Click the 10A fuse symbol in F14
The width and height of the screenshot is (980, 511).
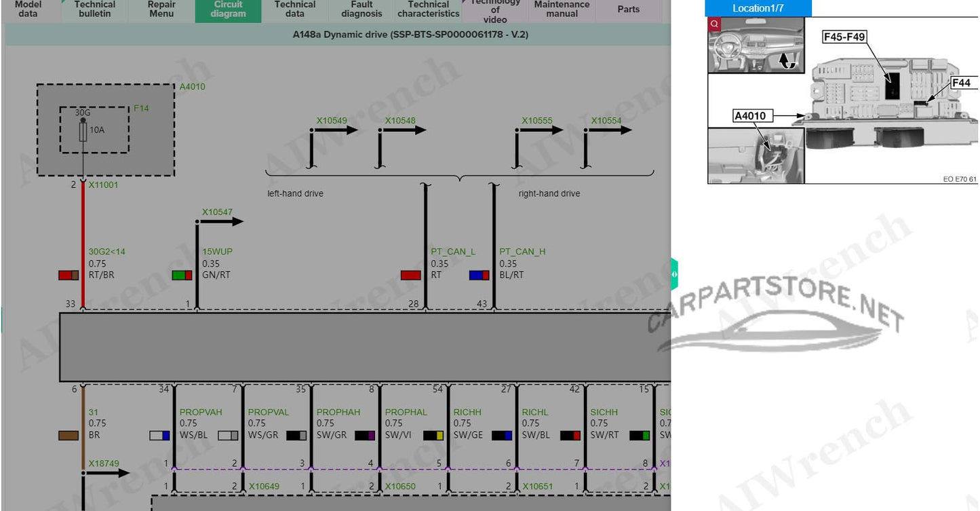83,131
